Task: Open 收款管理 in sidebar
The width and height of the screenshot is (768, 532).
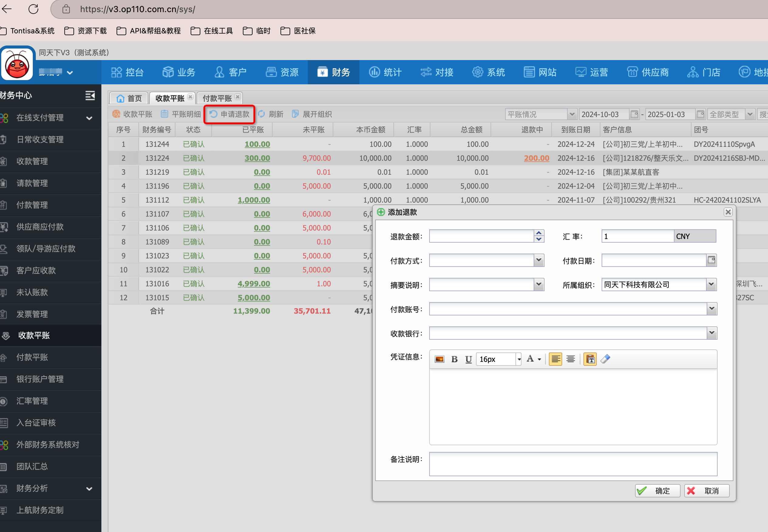Action: pos(51,161)
